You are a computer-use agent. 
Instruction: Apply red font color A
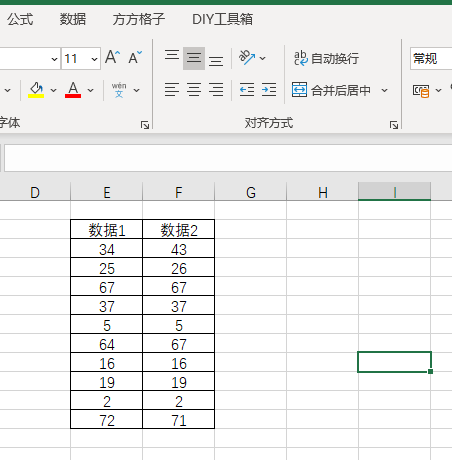pyautogui.click(x=73, y=90)
